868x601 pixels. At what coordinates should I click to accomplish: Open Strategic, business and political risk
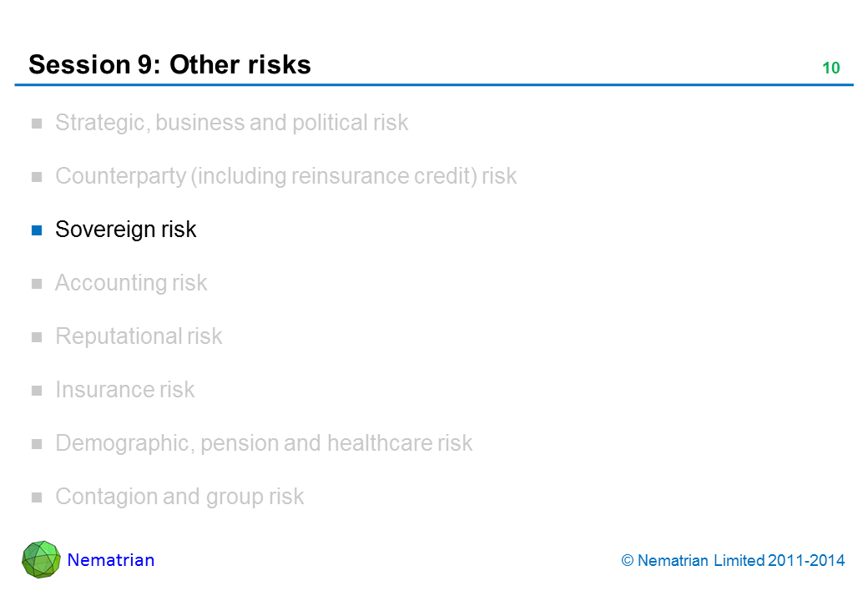pyautogui.click(x=231, y=123)
